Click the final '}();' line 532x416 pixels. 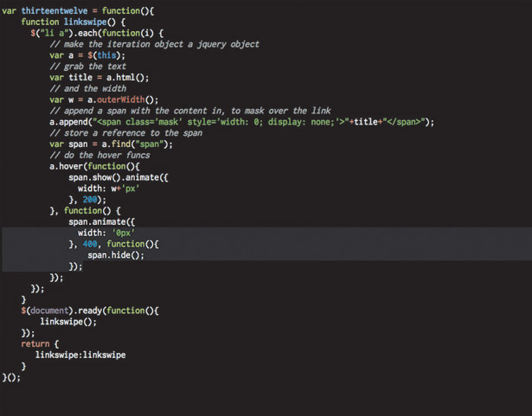(11, 377)
